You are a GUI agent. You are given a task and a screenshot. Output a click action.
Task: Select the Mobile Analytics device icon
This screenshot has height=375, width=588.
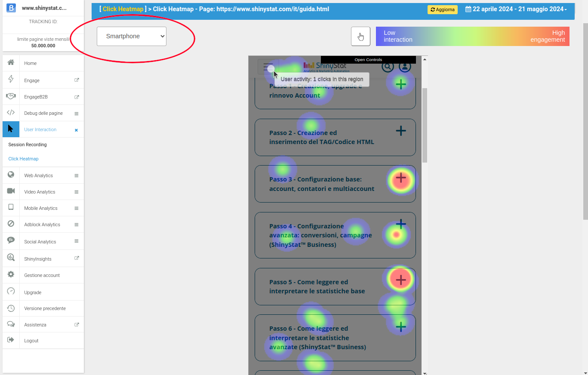11,208
